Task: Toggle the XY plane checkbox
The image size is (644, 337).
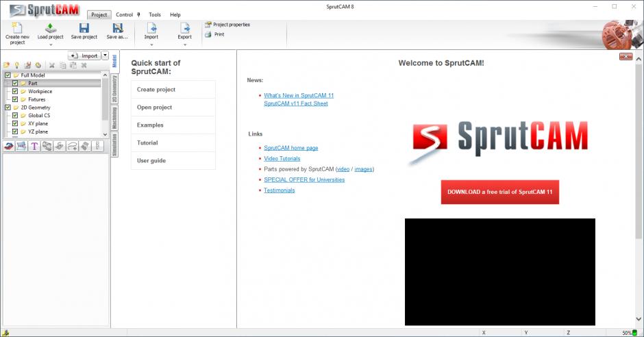Action: [x=15, y=123]
